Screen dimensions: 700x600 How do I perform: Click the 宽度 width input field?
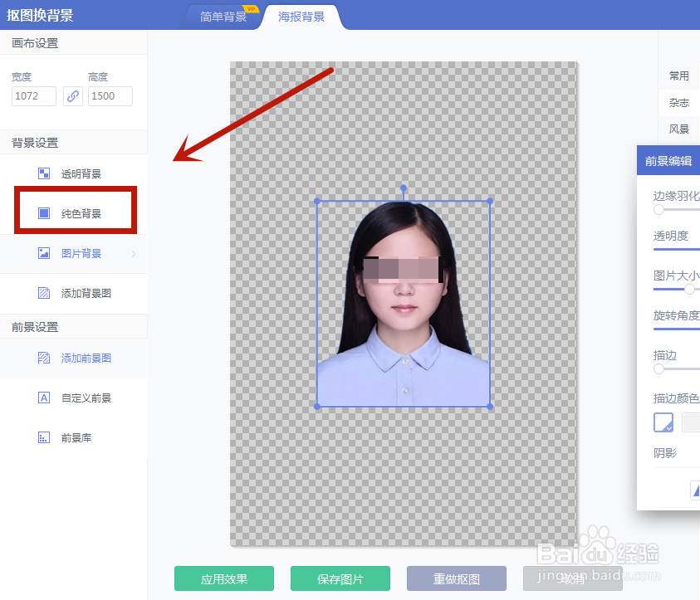click(x=33, y=95)
